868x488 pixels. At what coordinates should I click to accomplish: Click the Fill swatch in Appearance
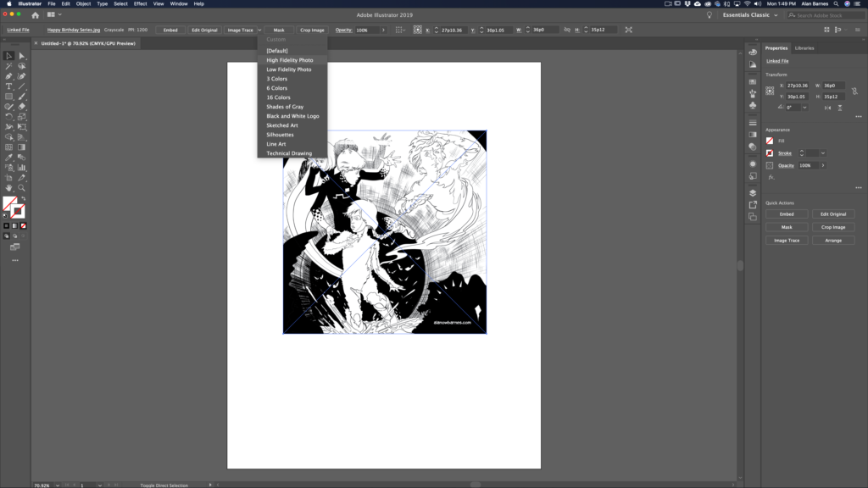pos(770,141)
